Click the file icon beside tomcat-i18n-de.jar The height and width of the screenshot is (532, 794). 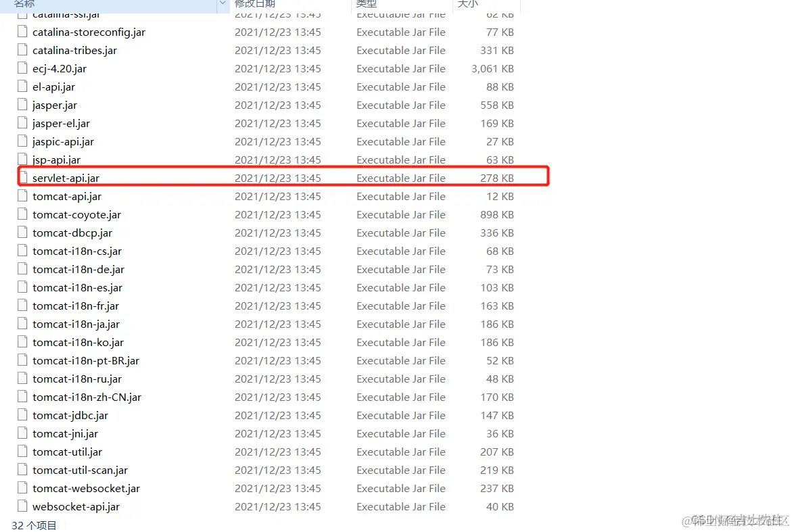[22, 269]
